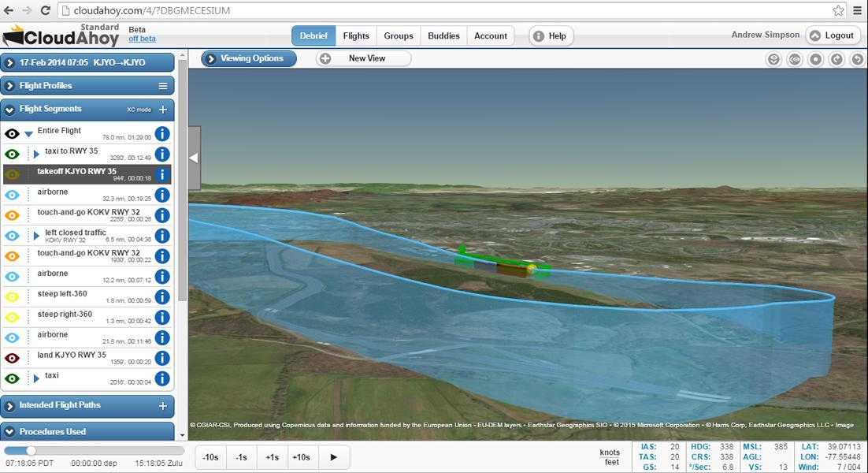Follow the off beta link
This screenshot has width=868, height=473.
143,39
